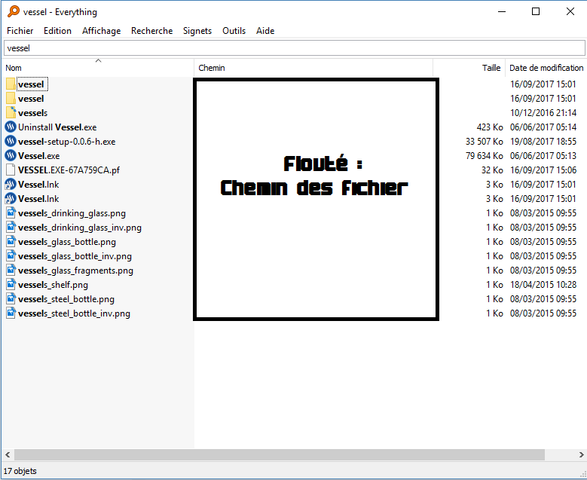Image resolution: width=587 pixels, height=480 pixels.
Task: Select the Uninstall Vessel.exe icon
Action: [x=10, y=127]
